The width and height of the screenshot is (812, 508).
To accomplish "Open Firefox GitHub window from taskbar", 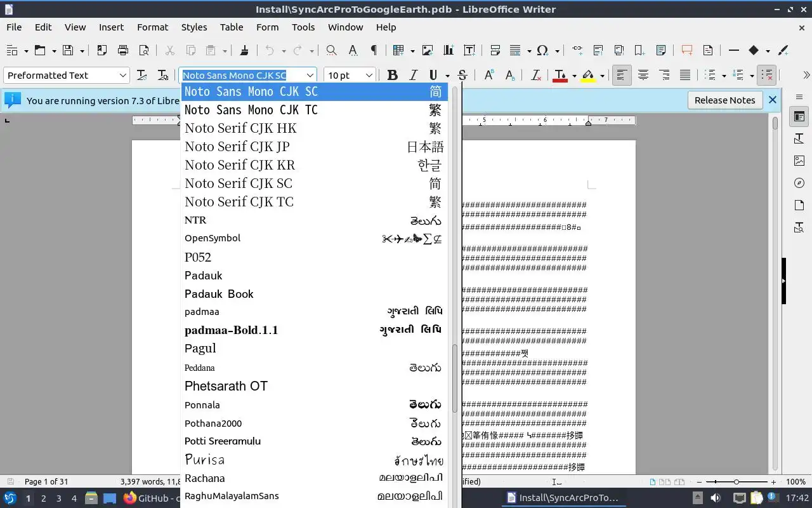I will [x=151, y=498].
